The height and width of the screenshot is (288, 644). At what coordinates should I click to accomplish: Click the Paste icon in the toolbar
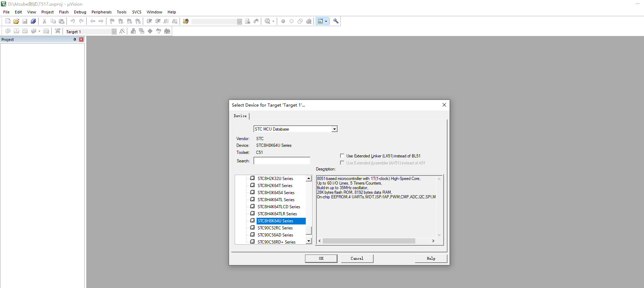(62, 21)
